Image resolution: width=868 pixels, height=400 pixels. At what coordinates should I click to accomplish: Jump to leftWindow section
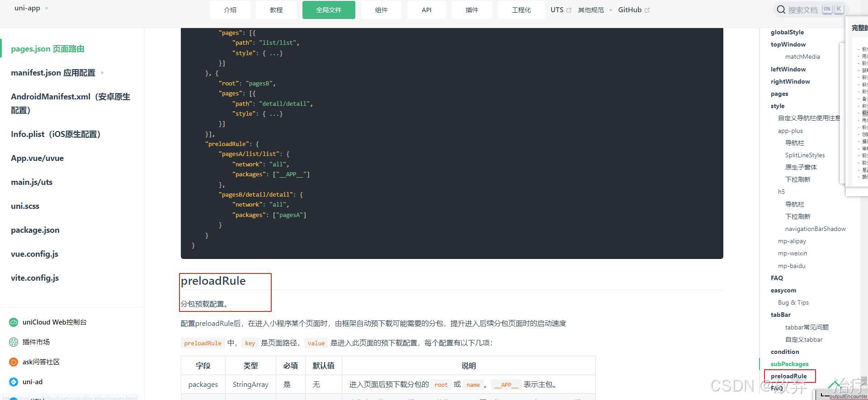coord(788,69)
